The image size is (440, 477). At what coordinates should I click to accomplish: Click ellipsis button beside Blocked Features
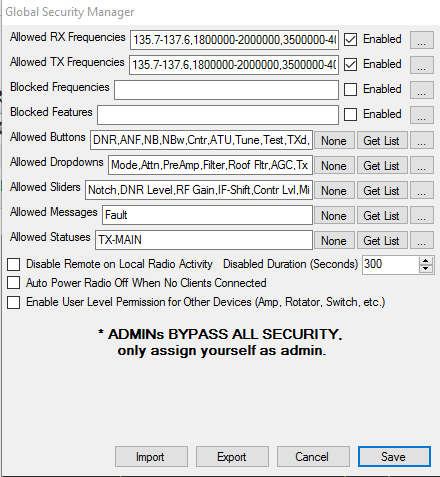pyautogui.click(x=422, y=115)
